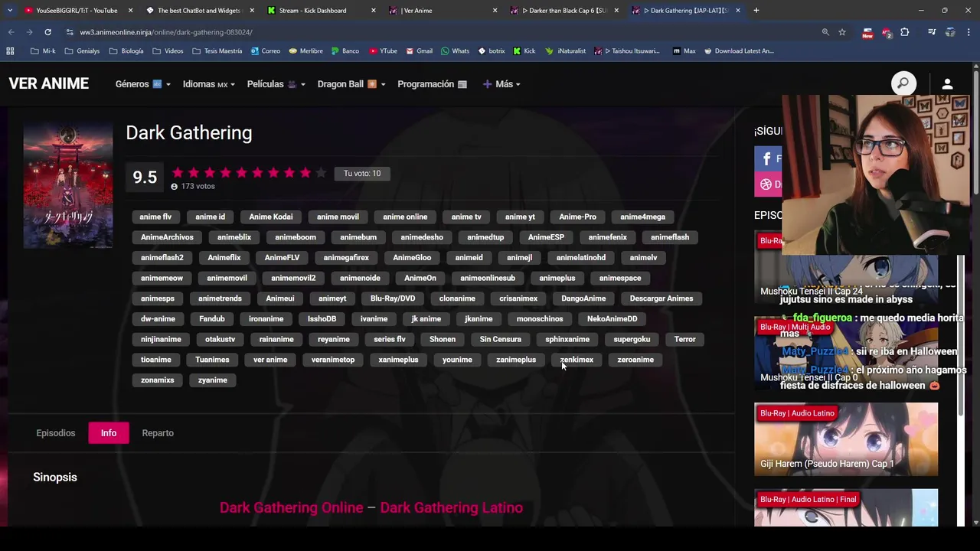Rate with the first pink star
980x551 pixels.
pos(178,173)
